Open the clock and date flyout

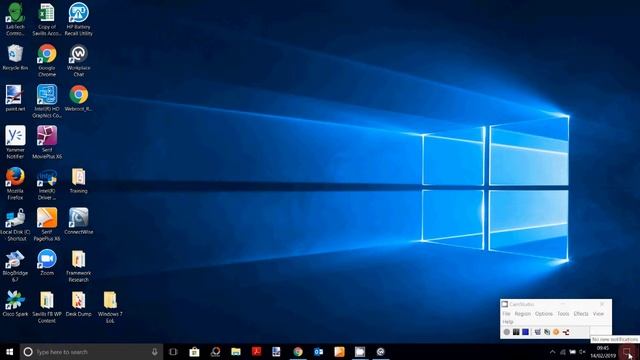tap(603, 352)
